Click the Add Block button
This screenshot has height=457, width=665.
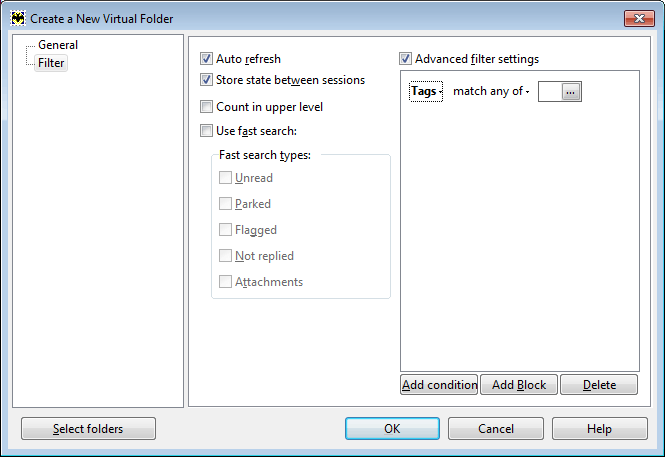click(519, 385)
